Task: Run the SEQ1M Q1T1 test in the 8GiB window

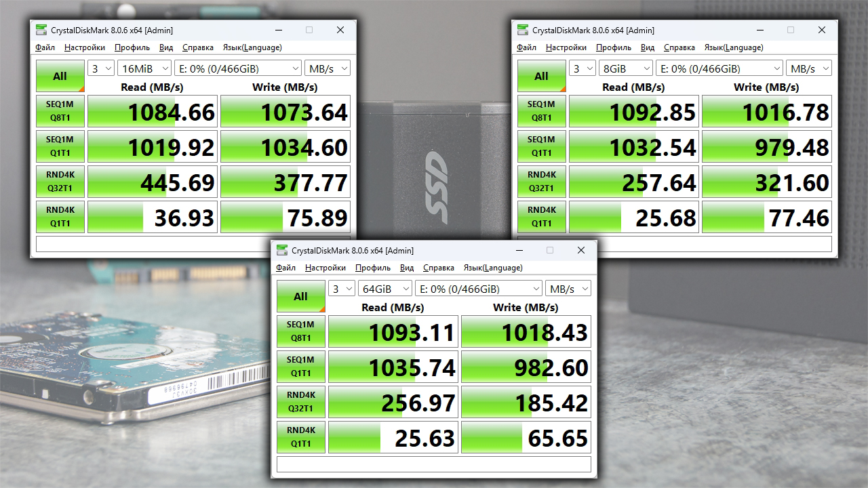Action: pos(542,146)
